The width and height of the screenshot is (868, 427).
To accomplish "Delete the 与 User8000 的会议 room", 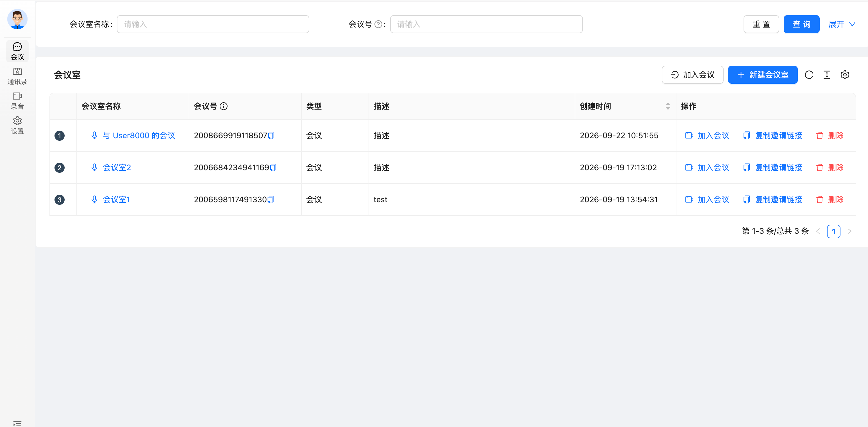I will [830, 135].
